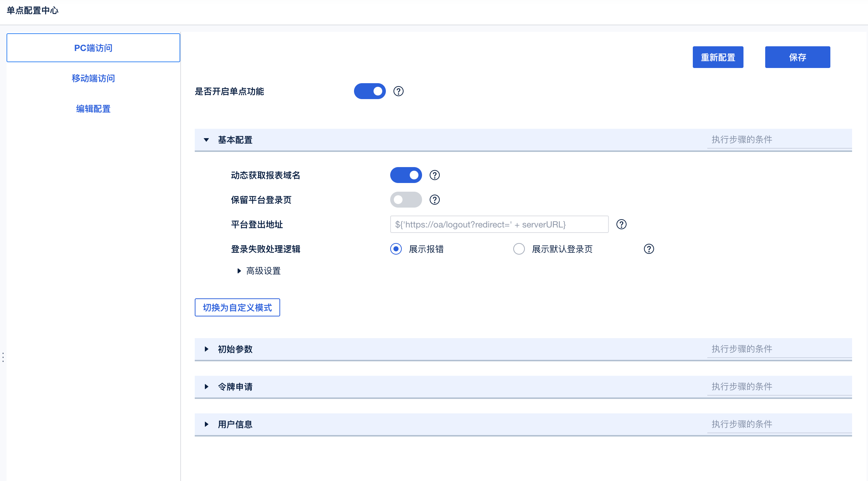Screen dimensions: 868x481
Task: Switch to 移动端访问 tab
Action: [93, 78]
